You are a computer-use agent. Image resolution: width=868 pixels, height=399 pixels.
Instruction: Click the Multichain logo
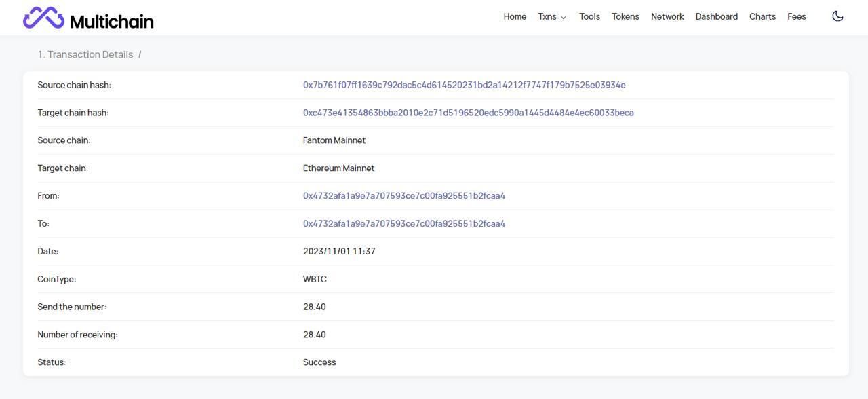tap(88, 18)
